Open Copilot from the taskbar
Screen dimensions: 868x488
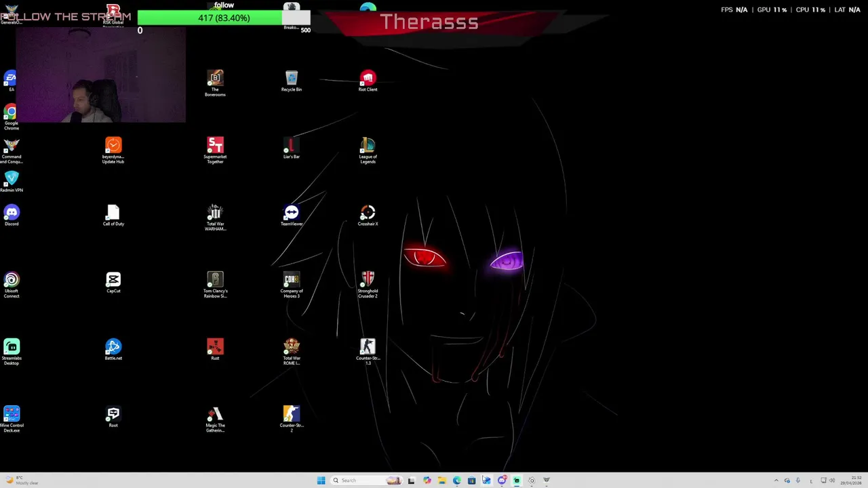(427, 481)
